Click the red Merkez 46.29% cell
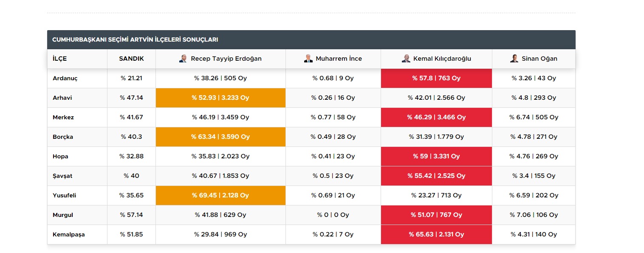This screenshot has height=253, width=644. (x=436, y=117)
